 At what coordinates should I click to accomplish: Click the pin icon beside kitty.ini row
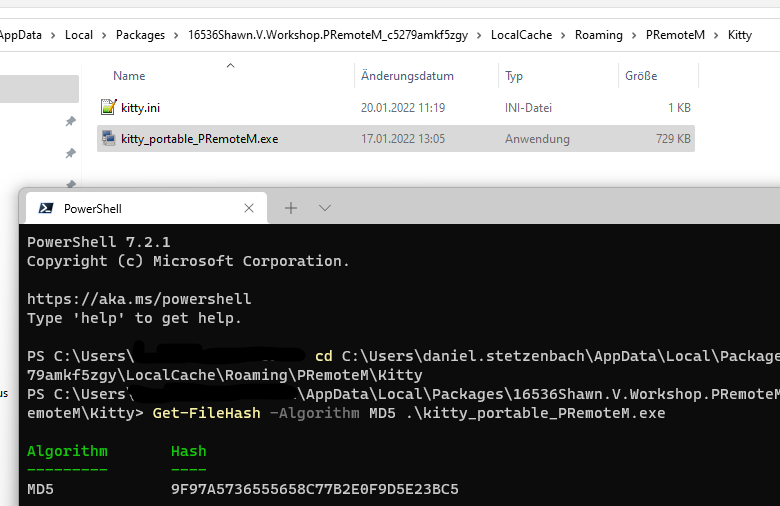[71, 121]
